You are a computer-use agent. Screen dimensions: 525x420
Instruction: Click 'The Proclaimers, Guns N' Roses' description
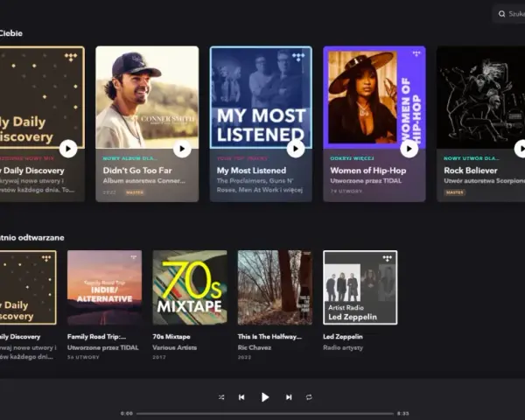pos(260,185)
